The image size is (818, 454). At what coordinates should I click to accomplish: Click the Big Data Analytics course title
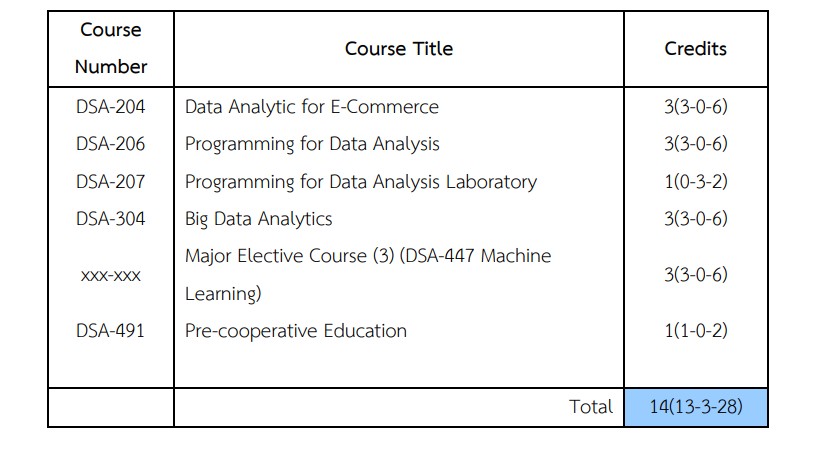click(258, 219)
